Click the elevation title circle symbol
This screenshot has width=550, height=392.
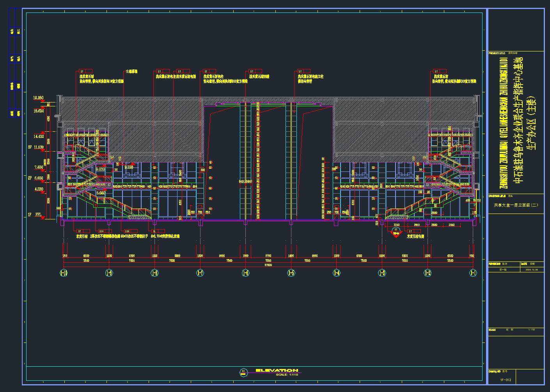pyautogui.click(x=244, y=373)
